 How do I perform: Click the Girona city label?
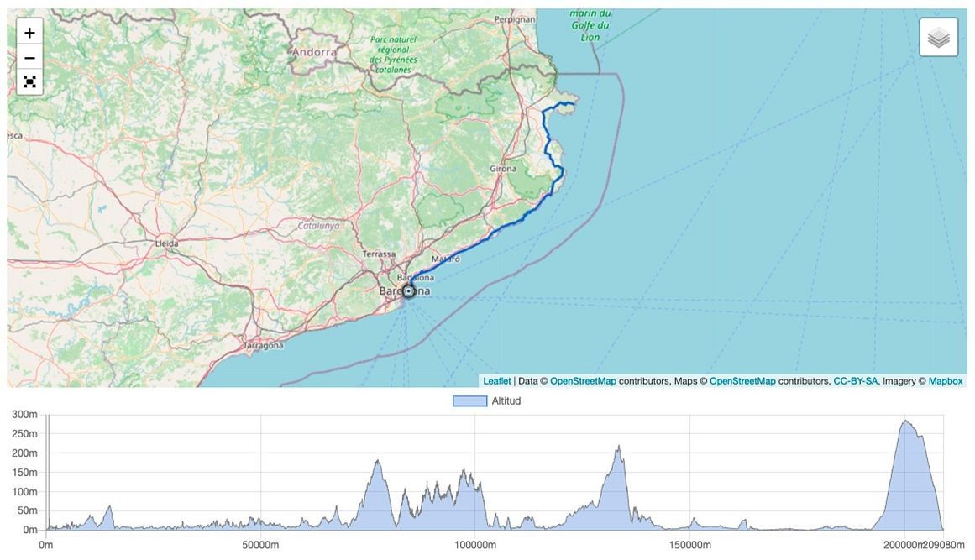point(503,169)
